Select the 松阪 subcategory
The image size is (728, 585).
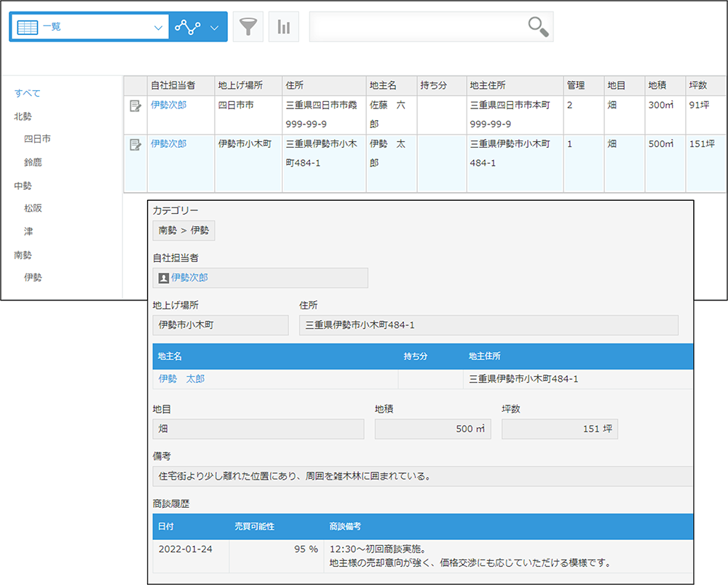tap(35, 208)
